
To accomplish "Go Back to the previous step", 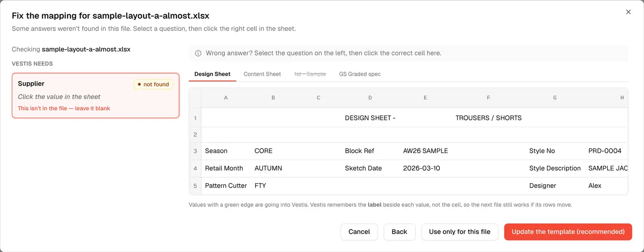I will [399, 232].
